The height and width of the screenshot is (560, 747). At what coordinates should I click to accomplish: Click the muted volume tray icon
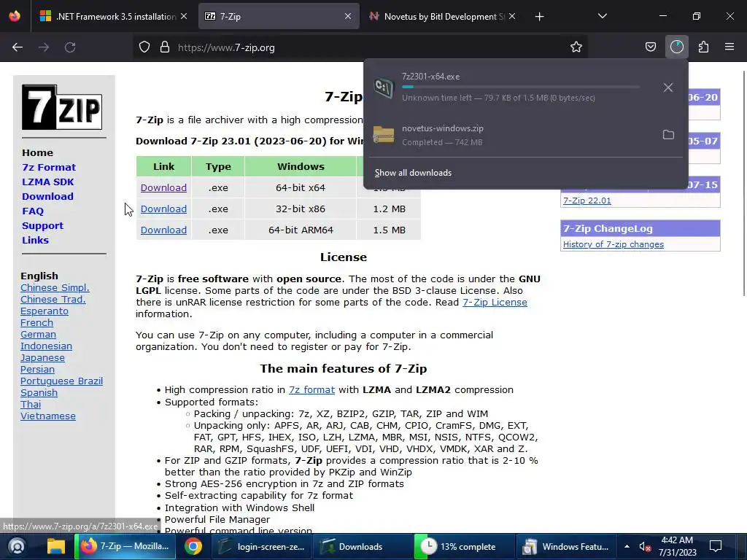pos(645,547)
